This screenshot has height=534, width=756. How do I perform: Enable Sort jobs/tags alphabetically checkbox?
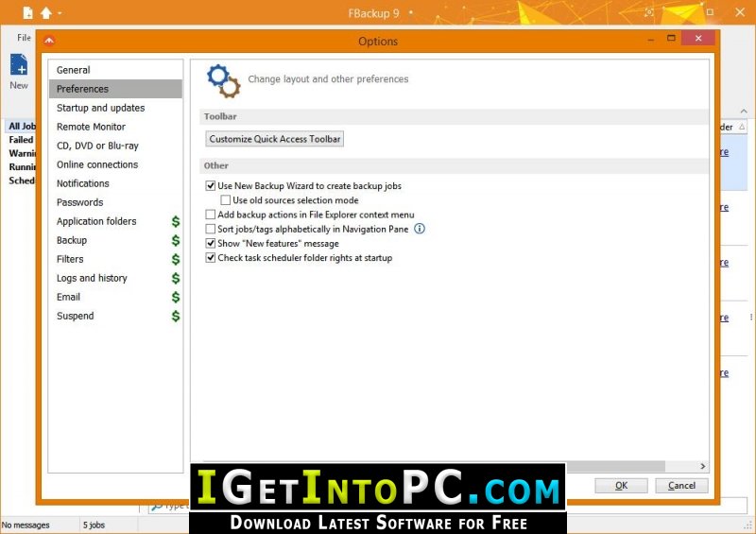211,229
